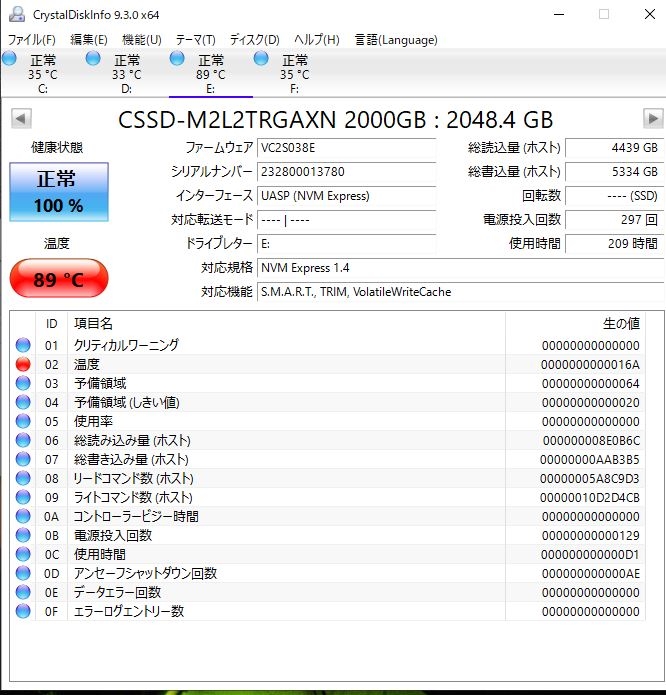Image resolution: width=666 pixels, height=695 pixels.
Task: Open the テーマ(T) menu
Action: coord(195,40)
